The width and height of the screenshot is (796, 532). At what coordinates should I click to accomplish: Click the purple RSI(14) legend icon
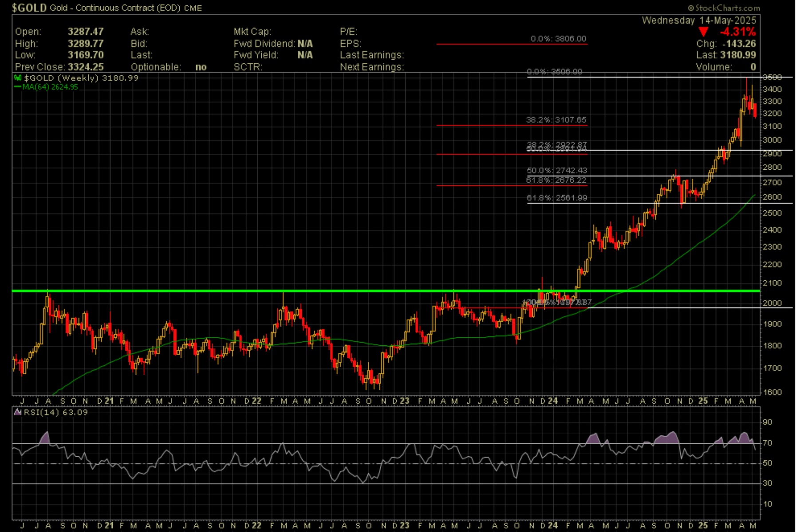[18, 412]
